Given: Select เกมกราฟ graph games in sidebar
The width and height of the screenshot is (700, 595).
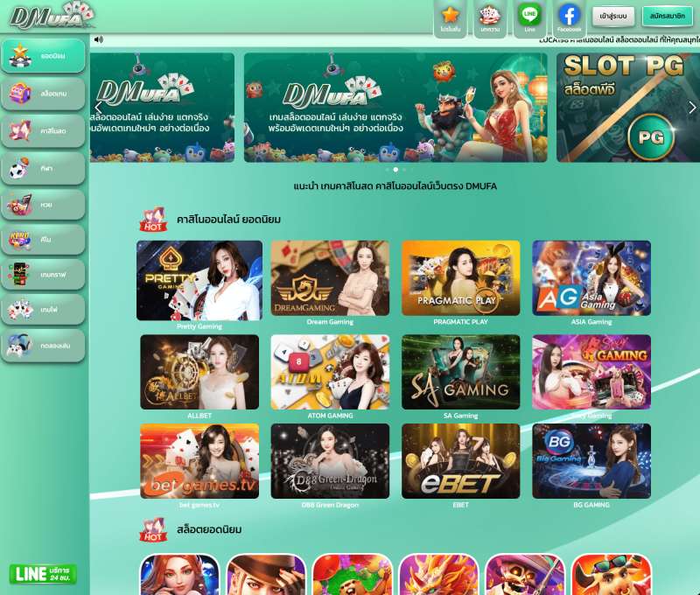Looking at the screenshot, I should (43, 275).
